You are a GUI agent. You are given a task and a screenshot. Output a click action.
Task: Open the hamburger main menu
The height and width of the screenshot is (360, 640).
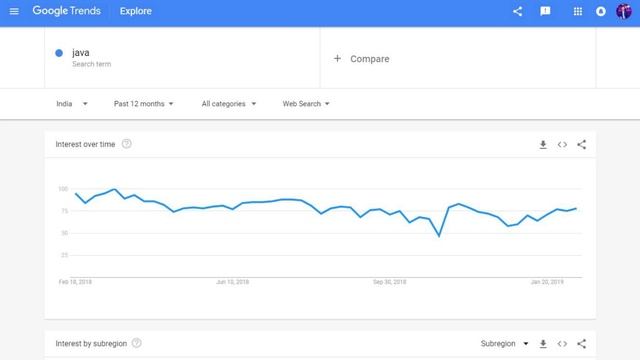pyautogui.click(x=14, y=11)
